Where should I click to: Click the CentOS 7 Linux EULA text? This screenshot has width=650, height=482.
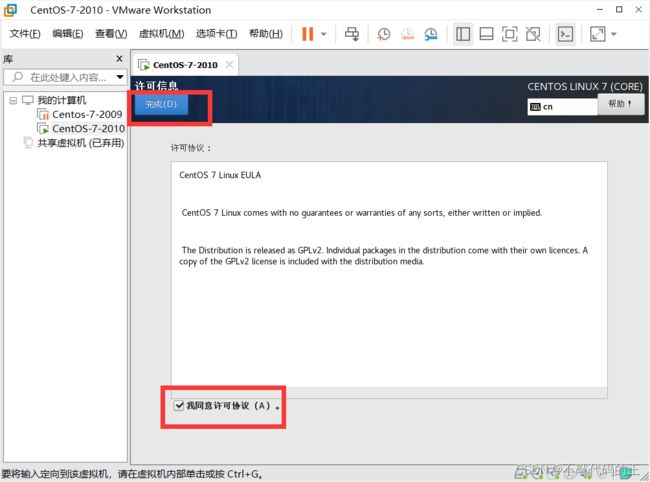pyautogui.click(x=220, y=175)
